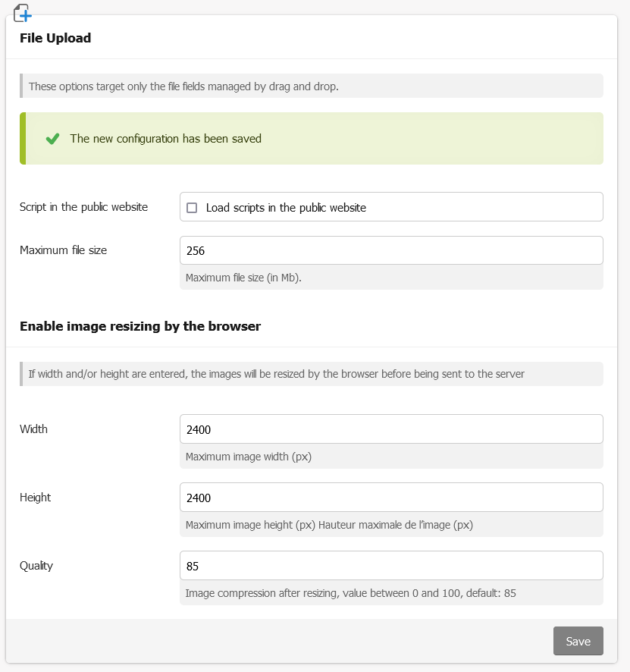Select the Height input field
Viewport: 630px width, 672px height.
coord(391,498)
